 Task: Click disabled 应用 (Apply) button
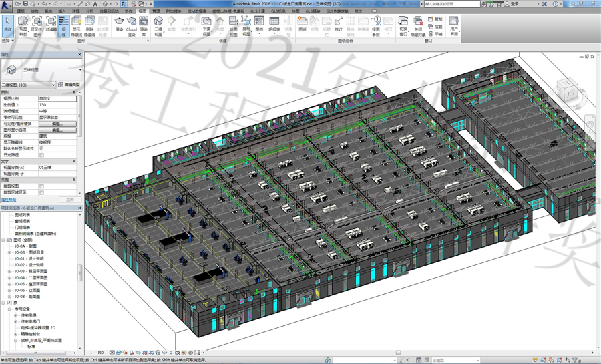[x=69, y=200]
